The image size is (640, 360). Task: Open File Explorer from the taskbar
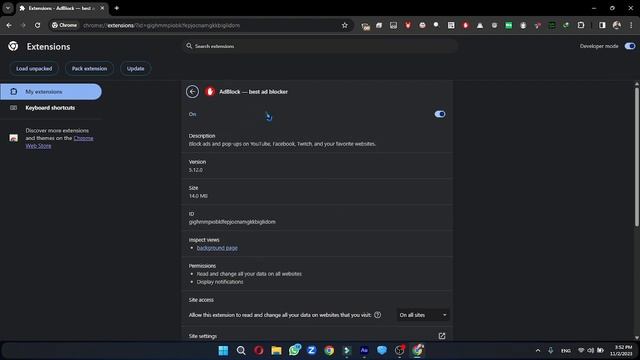[276, 350]
